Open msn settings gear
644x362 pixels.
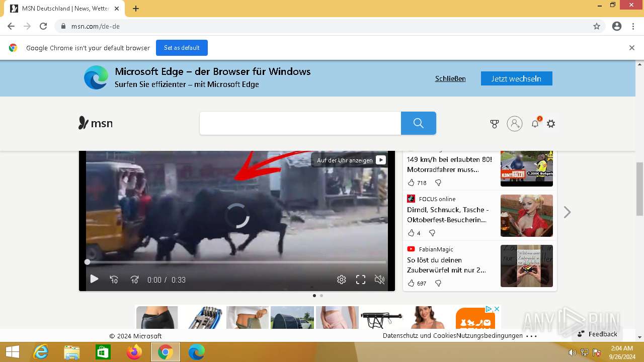click(551, 124)
